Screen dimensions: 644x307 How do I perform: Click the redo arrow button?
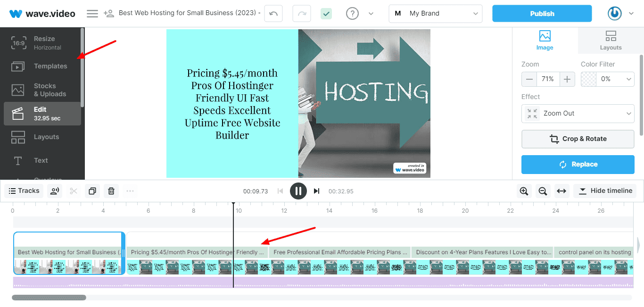(302, 14)
